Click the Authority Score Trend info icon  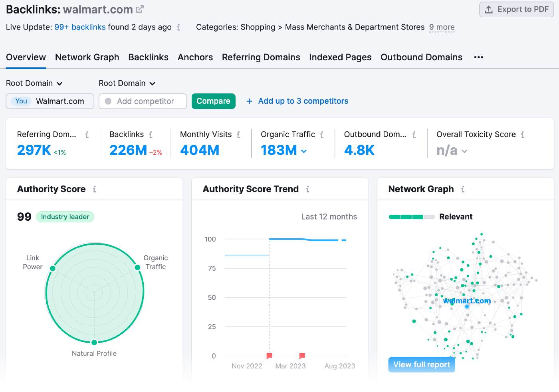point(307,189)
